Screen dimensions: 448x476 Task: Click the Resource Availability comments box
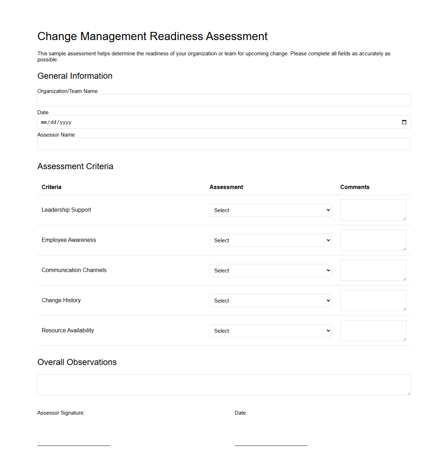point(373,330)
